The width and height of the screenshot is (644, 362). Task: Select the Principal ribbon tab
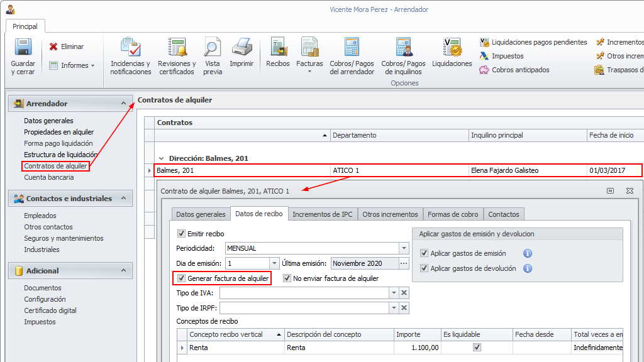pyautogui.click(x=25, y=26)
